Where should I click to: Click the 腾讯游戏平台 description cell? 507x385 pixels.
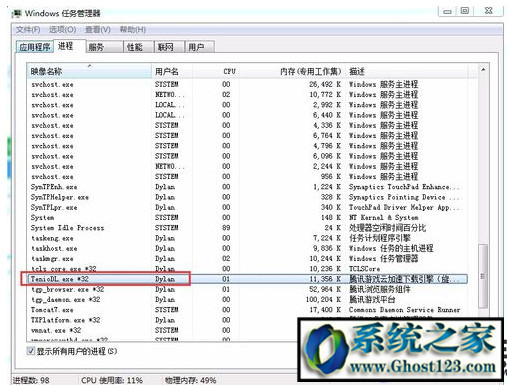(x=372, y=300)
